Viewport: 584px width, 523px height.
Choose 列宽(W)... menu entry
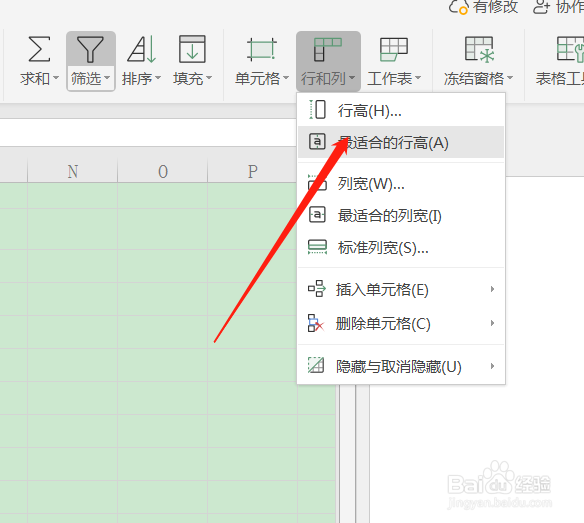pos(401,183)
